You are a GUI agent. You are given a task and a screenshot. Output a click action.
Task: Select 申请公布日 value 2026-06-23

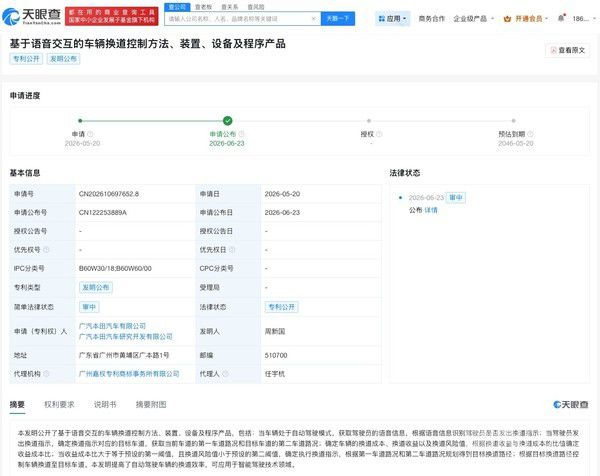[x=282, y=212]
